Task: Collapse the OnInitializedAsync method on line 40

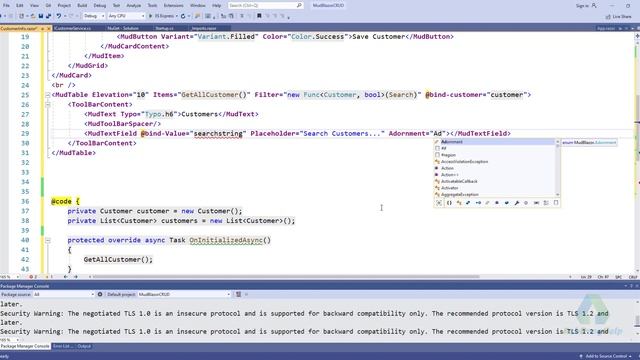Action: click(x=48, y=240)
